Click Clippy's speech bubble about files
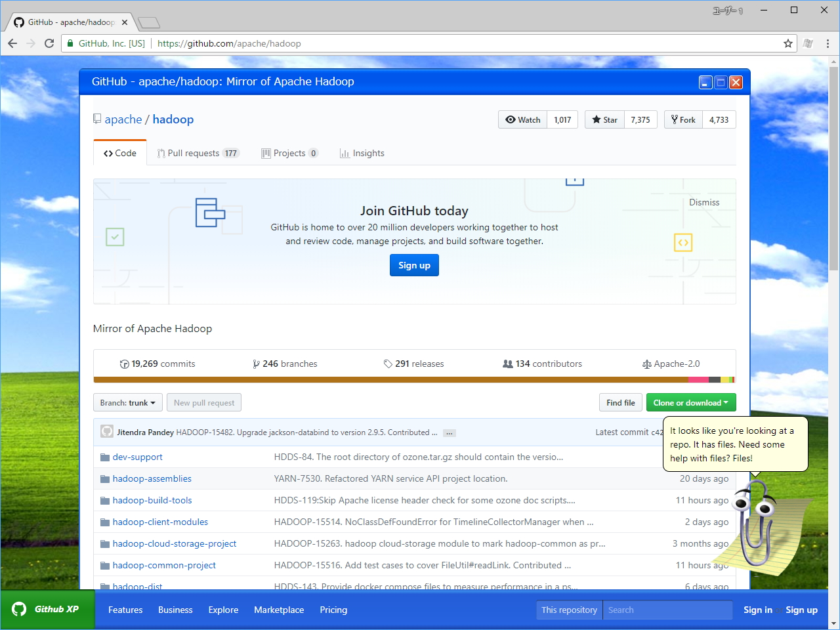840x630 pixels. pyautogui.click(x=735, y=444)
